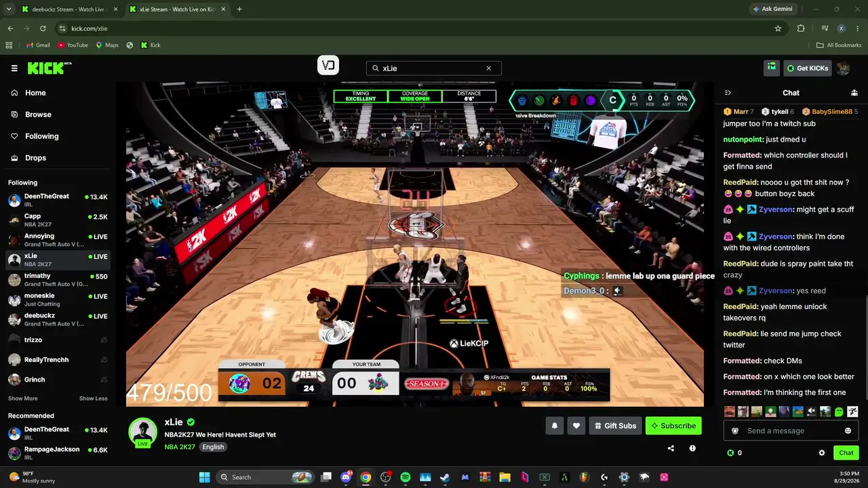The width and height of the screenshot is (868, 488).
Task: Open the offline ReallyTrenchh channel
Action: pyautogui.click(x=58, y=360)
